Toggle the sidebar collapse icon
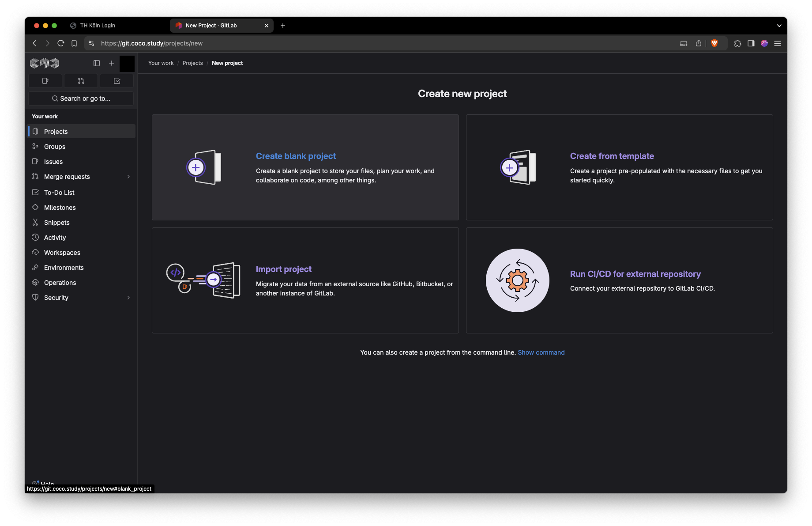The height and width of the screenshot is (526, 812). pyautogui.click(x=97, y=63)
